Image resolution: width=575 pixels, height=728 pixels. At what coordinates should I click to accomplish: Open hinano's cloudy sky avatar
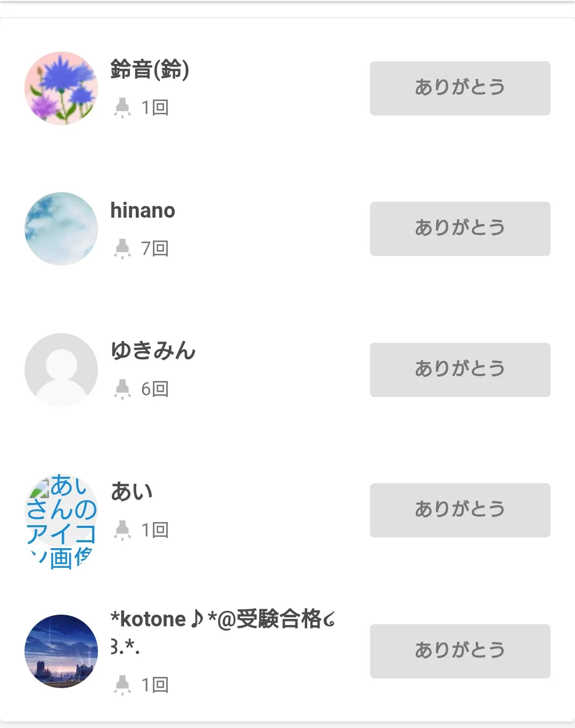(x=61, y=229)
